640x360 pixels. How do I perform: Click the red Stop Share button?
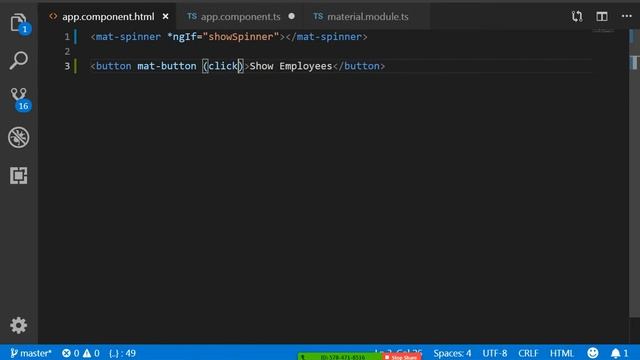[x=402, y=357]
